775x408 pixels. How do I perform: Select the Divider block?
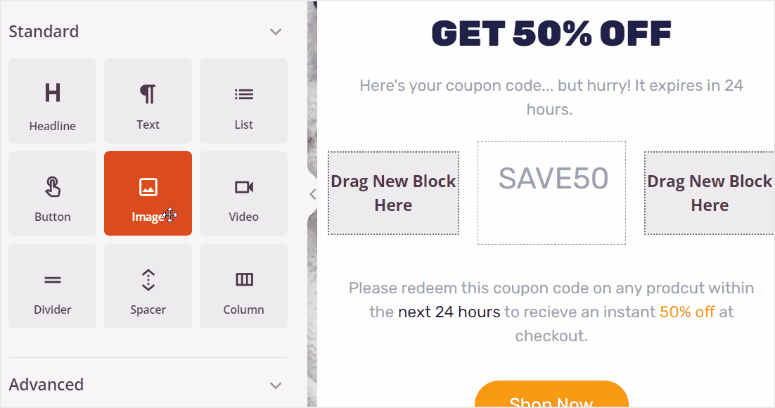pos(52,287)
